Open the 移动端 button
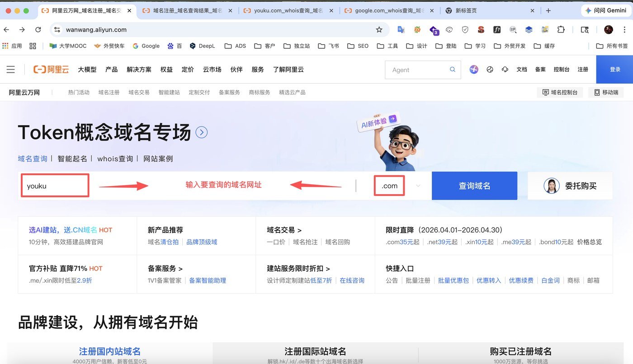 pos(606,92)
